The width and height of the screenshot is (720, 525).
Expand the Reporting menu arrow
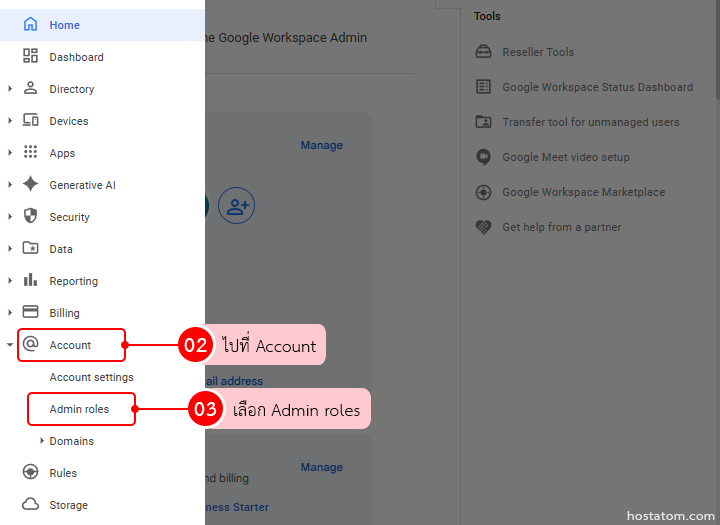(10, 281)
